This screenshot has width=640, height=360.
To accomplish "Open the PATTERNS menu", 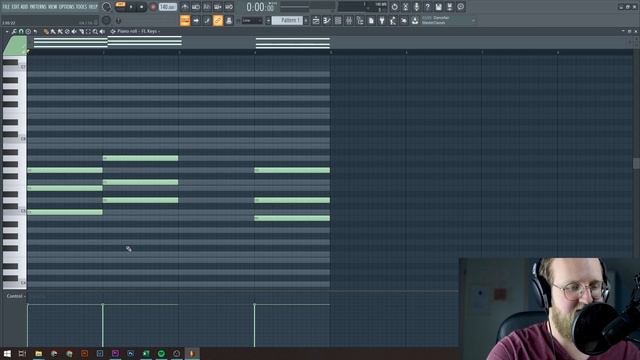I will coord(38,7).
